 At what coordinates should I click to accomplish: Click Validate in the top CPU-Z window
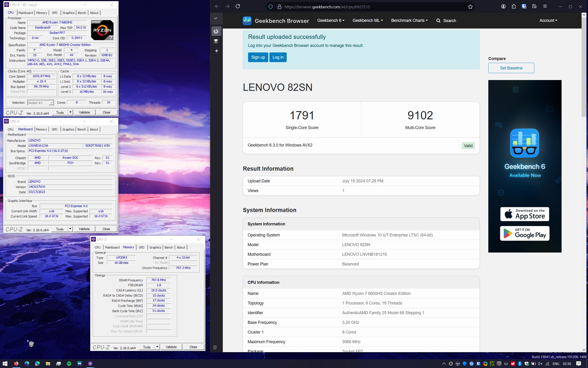coord(85,112)
